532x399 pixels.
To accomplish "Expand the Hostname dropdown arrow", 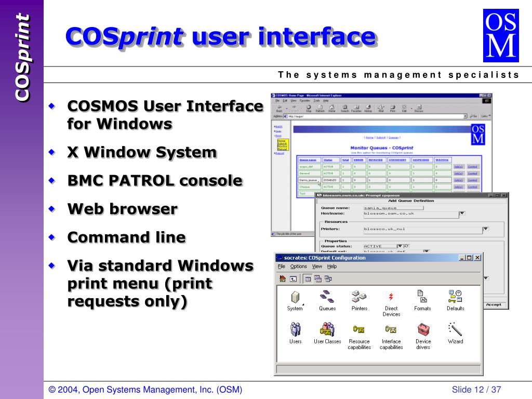I will pos(462,214).
